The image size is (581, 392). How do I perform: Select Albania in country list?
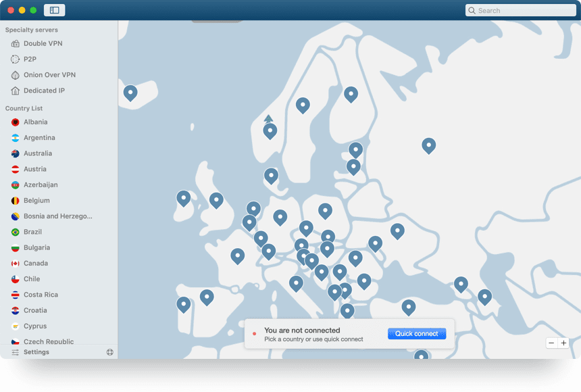point(59,122)
